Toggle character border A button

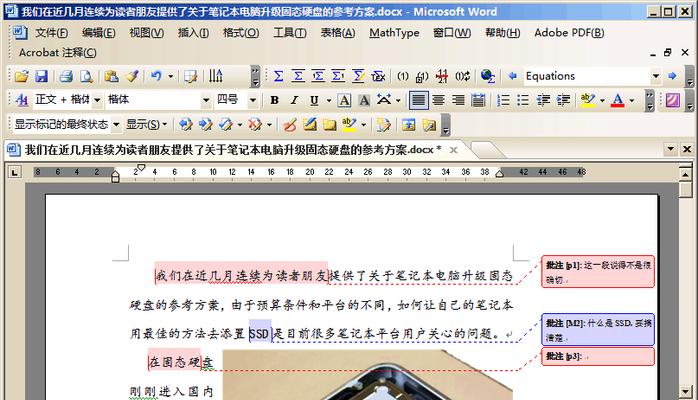[344, 100]
